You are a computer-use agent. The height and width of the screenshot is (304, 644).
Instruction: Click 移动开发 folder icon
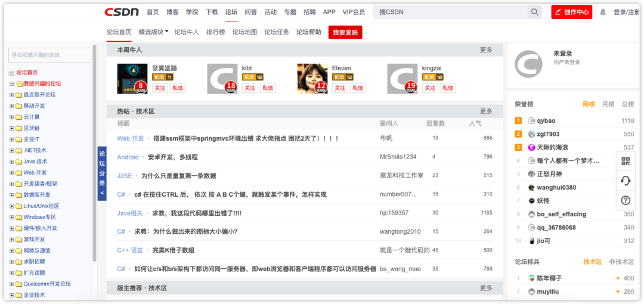tap(18, 106)
